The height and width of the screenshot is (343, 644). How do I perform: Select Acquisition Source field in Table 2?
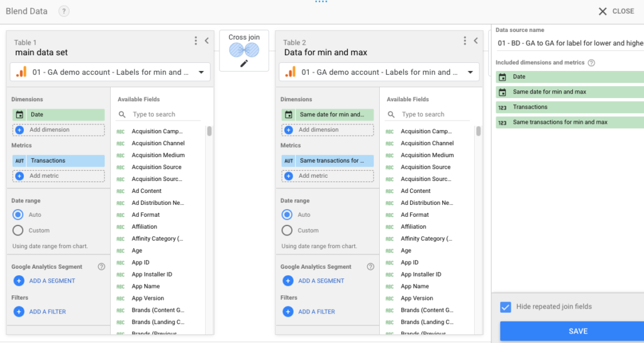coord(426,167)
